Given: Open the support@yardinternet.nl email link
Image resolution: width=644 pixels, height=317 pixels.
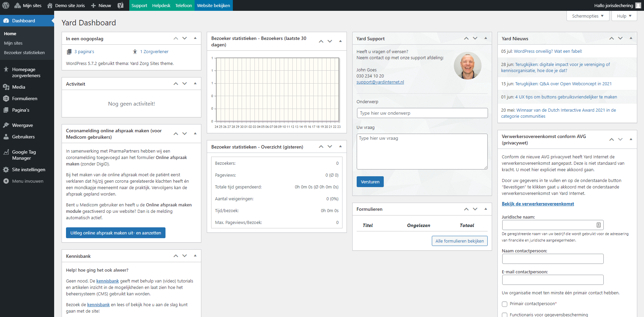Looking at the screenshot, I should (x=380, y=82).
